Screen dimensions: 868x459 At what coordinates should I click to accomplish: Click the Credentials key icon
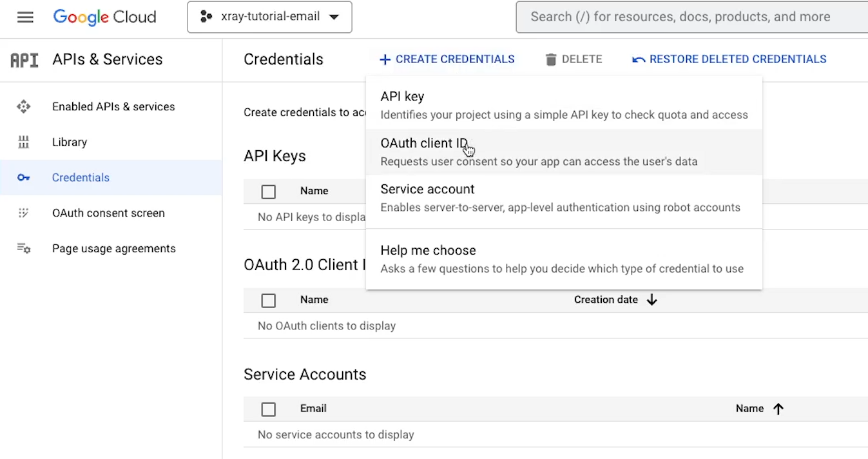click(24, 177)
